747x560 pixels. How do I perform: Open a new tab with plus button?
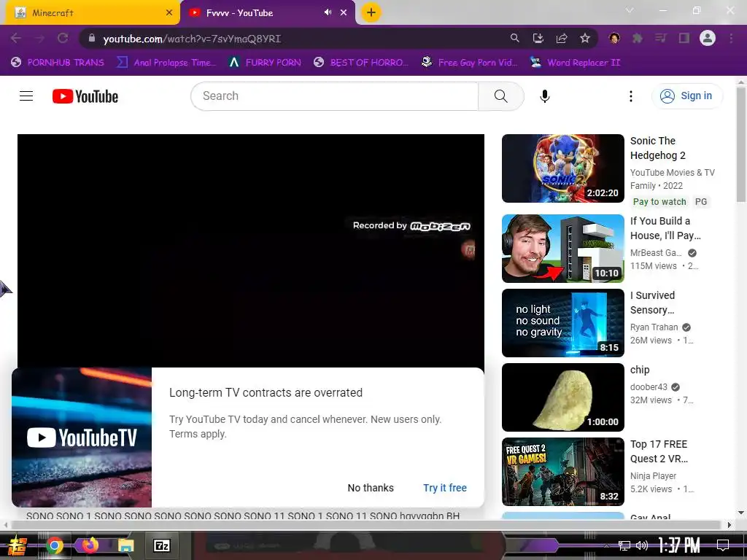click(371, 12)
